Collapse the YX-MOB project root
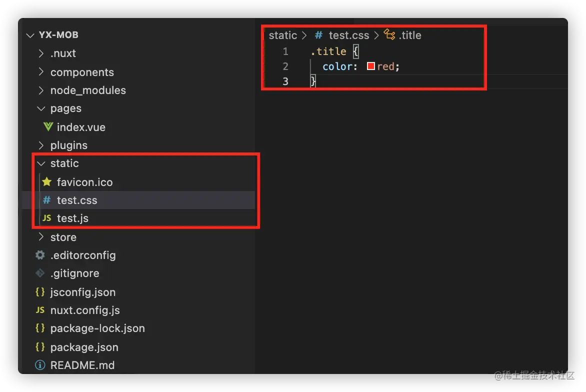Screen dimensions: 586x392 (x=30, y=35)
